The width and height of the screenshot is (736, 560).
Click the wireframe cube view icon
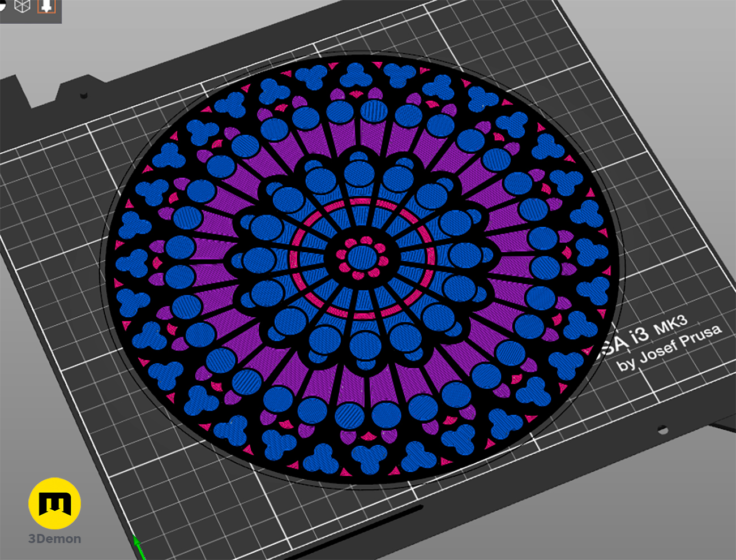(22, 6)
